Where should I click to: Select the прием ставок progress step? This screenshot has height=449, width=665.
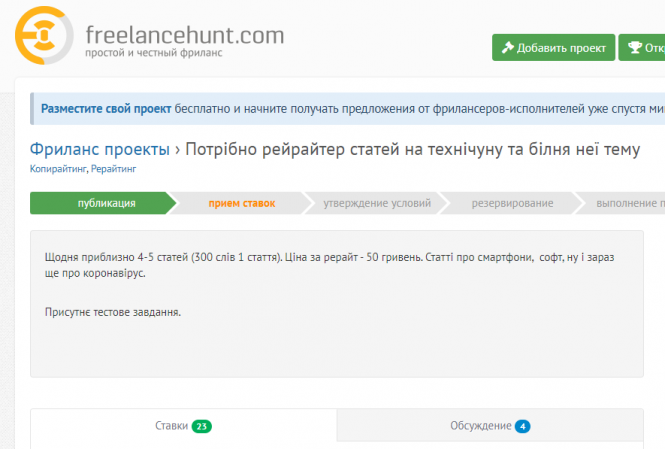click(241, 203)
